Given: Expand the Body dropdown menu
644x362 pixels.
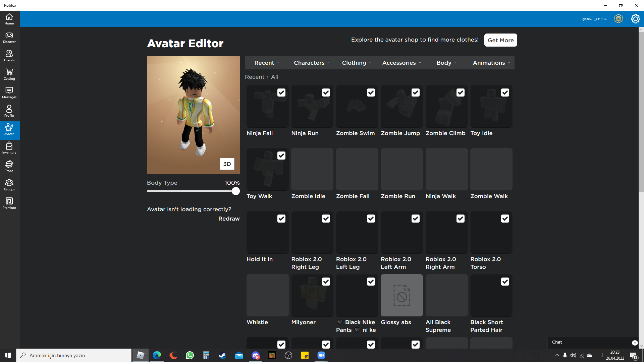Looking at the screenshot, I should point(447,63).
